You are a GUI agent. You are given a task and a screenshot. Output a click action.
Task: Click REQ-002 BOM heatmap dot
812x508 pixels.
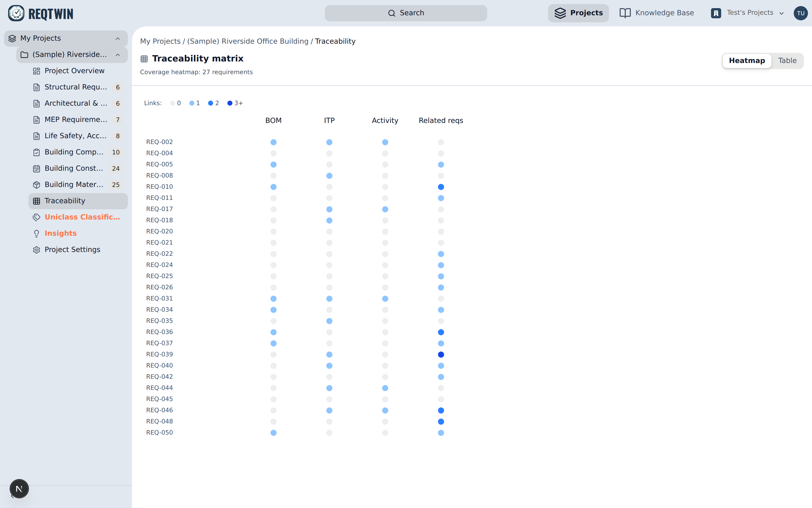point(274,142)
